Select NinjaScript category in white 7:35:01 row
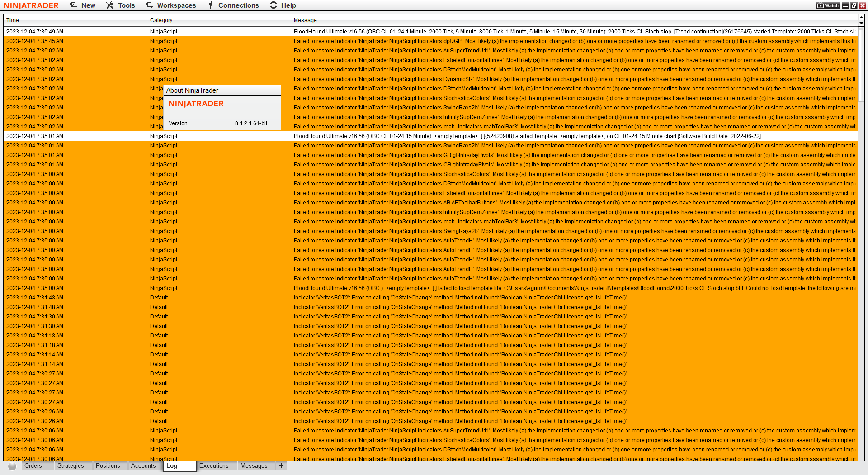 (x=219, y=136)
